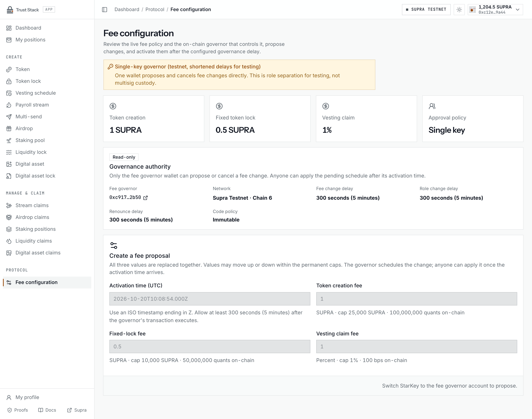The width and height of the screenshot is (532, 419).
Task: Go to Dashboard breadcrumb
Action: coord(127,10)
